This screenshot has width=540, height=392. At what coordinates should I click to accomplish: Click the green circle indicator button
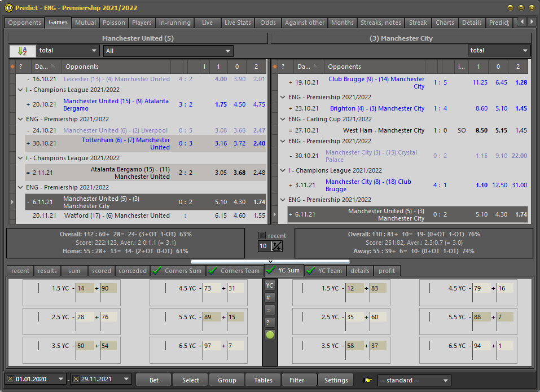[270, 334]
